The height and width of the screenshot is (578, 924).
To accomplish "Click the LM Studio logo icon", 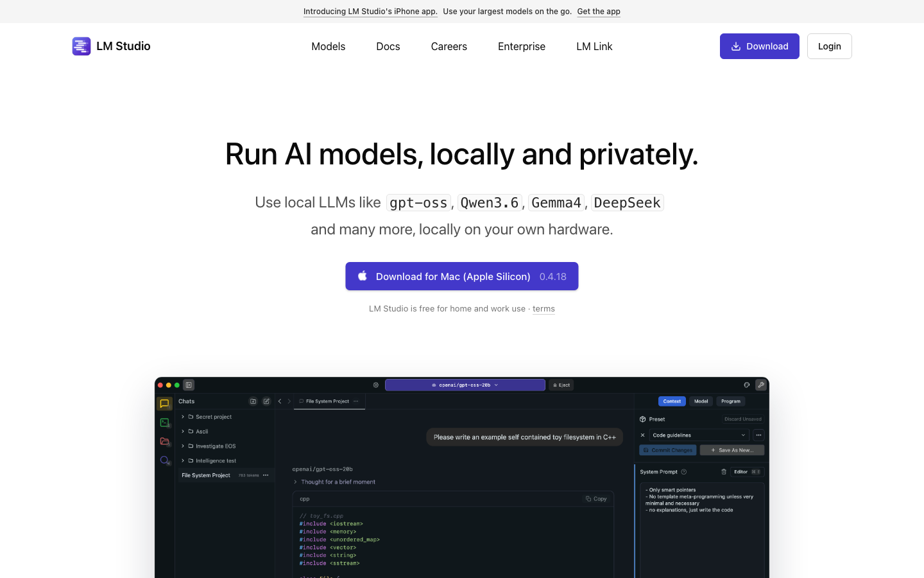I will tap(81, 46).
